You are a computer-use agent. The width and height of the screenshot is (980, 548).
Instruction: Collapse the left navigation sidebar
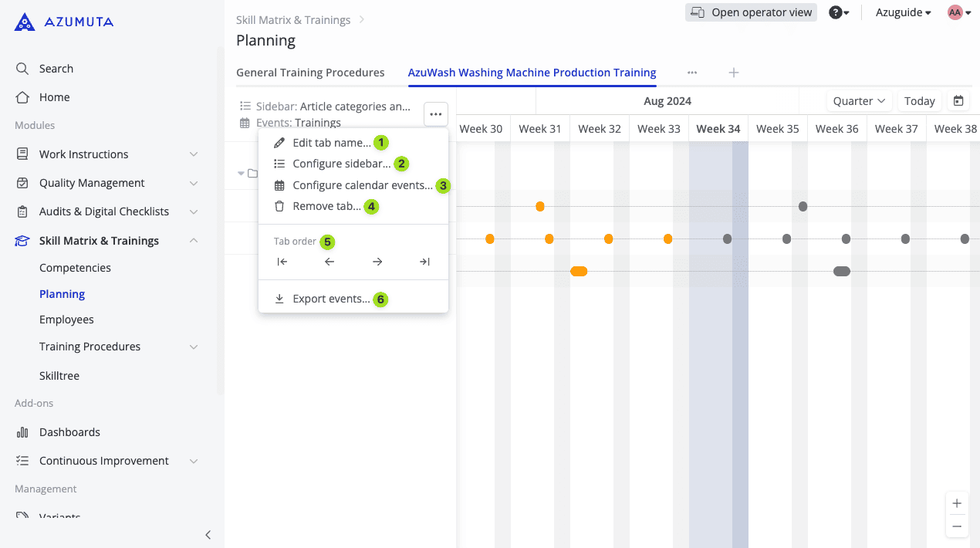(208, 535)
